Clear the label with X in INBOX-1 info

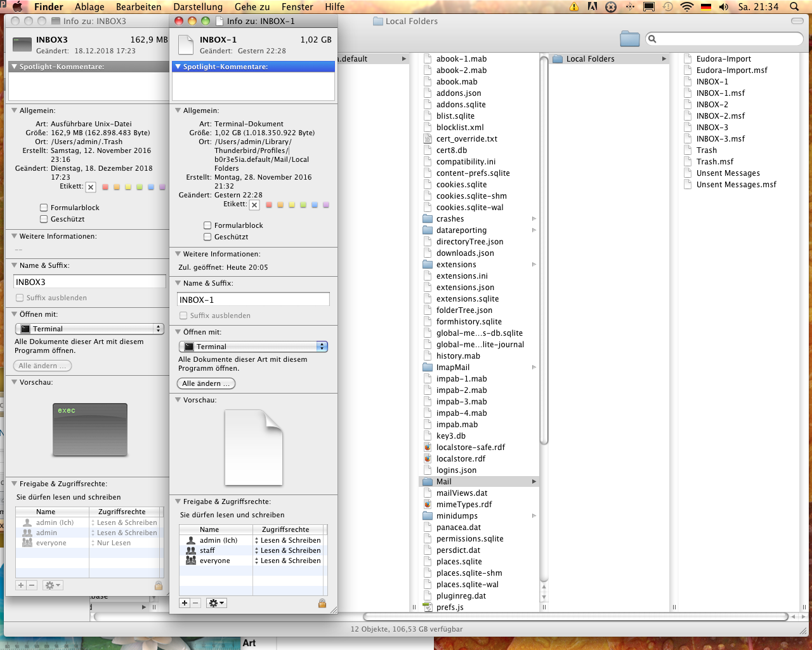[x=254, y=205]
